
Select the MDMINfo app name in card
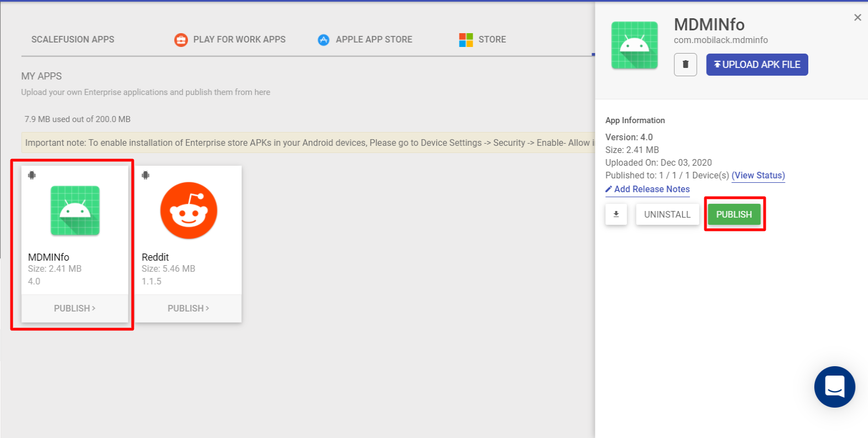pyautogui.click(x=49, y=257)
